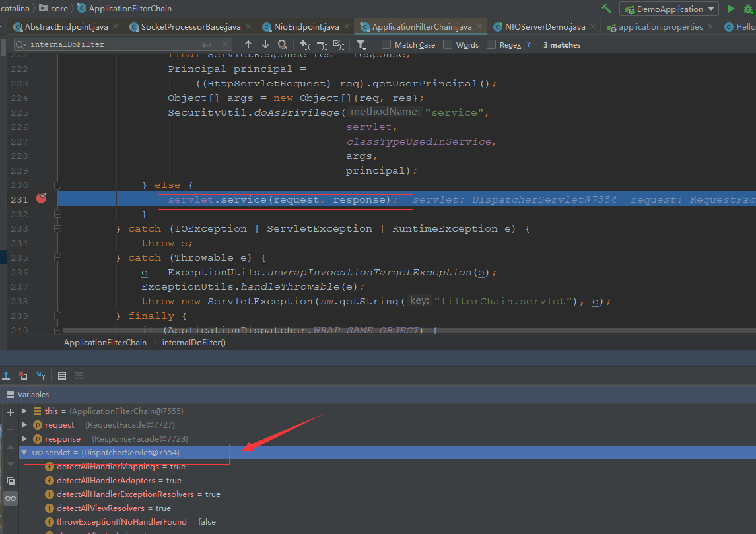Select all occurrences icon in search bar
This screenshot has height=534, width=756.
[339, 44]
